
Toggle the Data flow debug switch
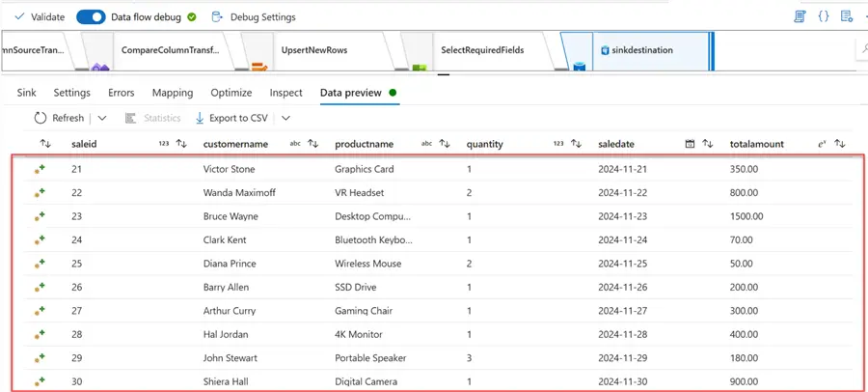tap(90, 16)
